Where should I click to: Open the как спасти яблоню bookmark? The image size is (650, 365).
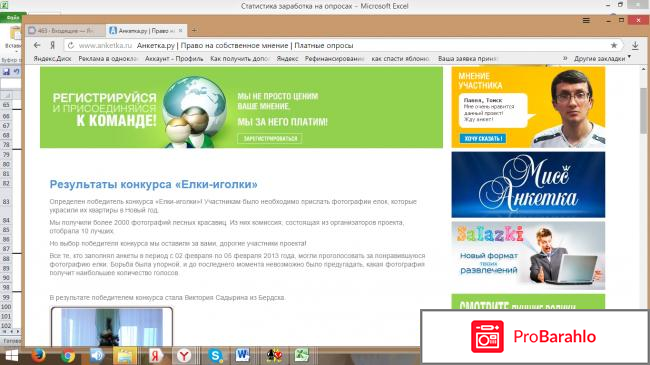click(400, 59)
